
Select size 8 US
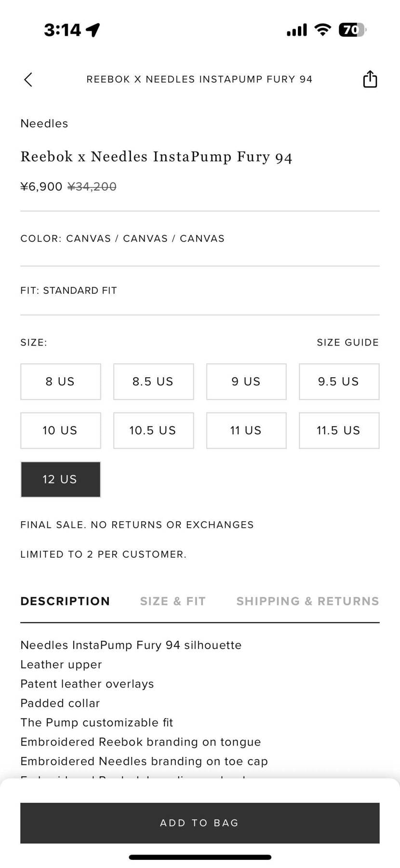(60, 382)
